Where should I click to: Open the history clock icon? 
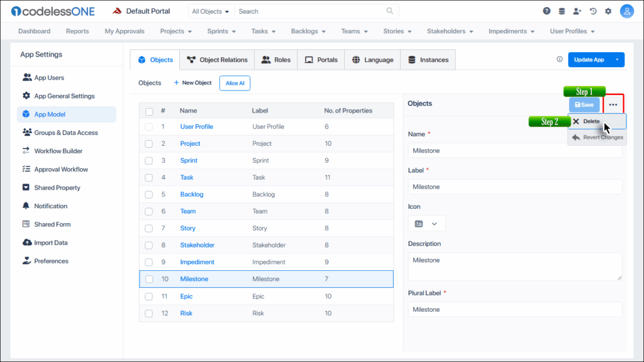(x=592, y=11)
